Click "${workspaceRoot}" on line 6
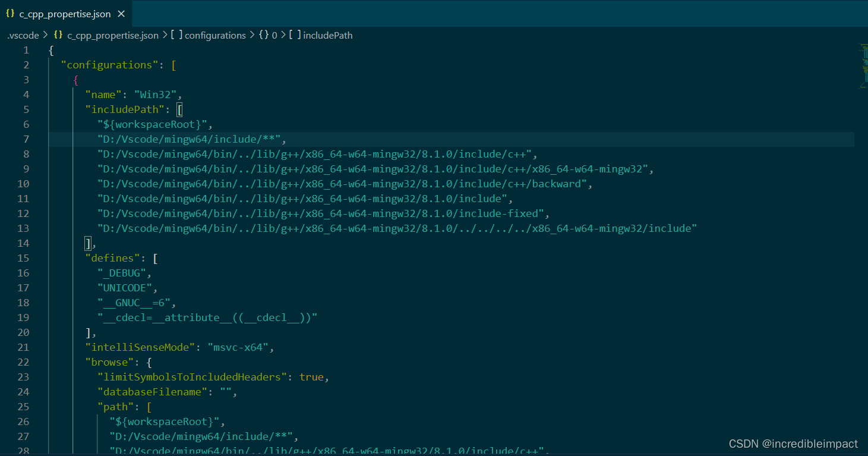This screenshot has height=456, width=868. [x=152, y=124]
